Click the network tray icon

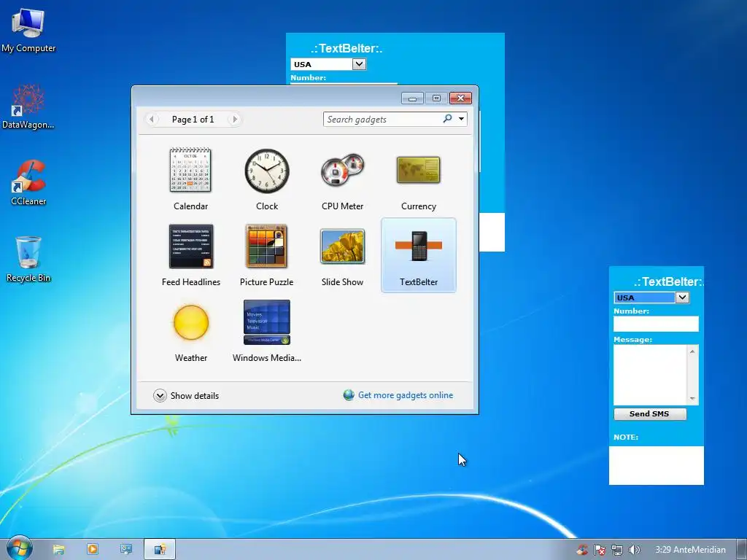coord(617,550)
